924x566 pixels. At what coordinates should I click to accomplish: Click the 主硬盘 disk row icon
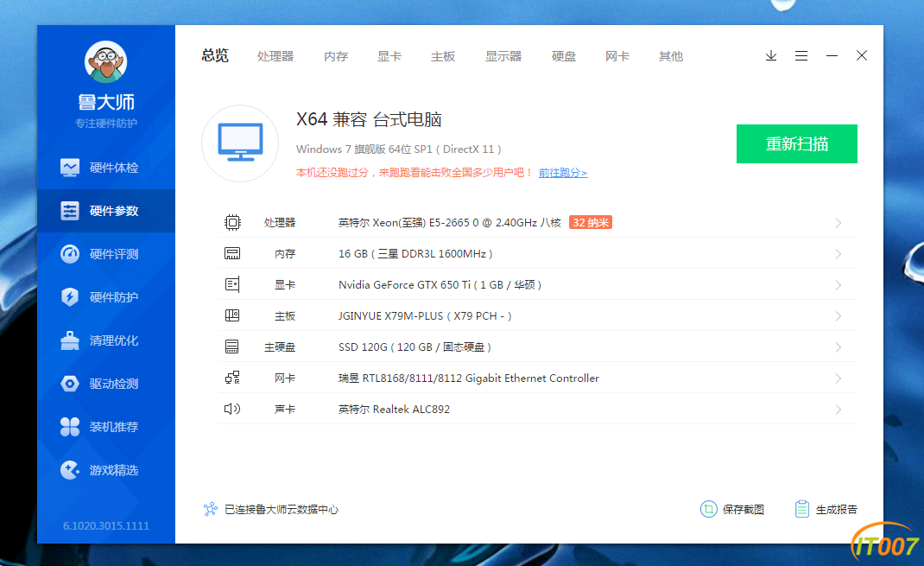pos(232,347)
